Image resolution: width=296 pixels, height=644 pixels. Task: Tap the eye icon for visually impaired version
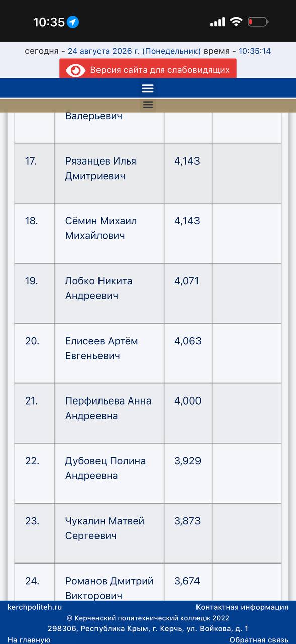click(76, 70)
